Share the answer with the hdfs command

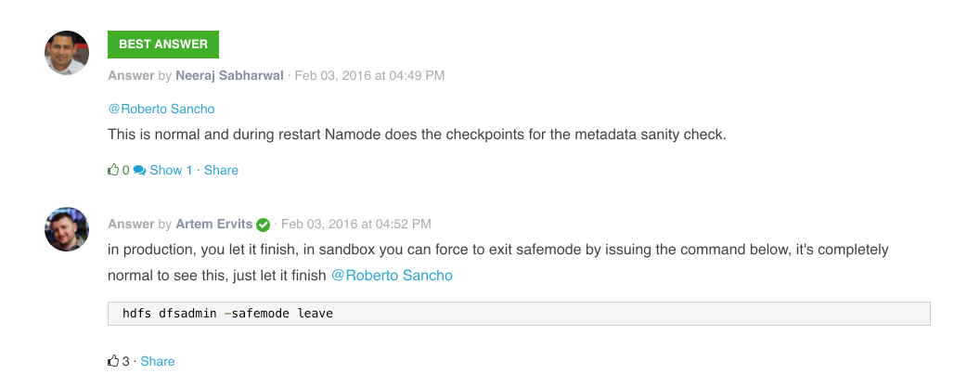coord(158,361)
